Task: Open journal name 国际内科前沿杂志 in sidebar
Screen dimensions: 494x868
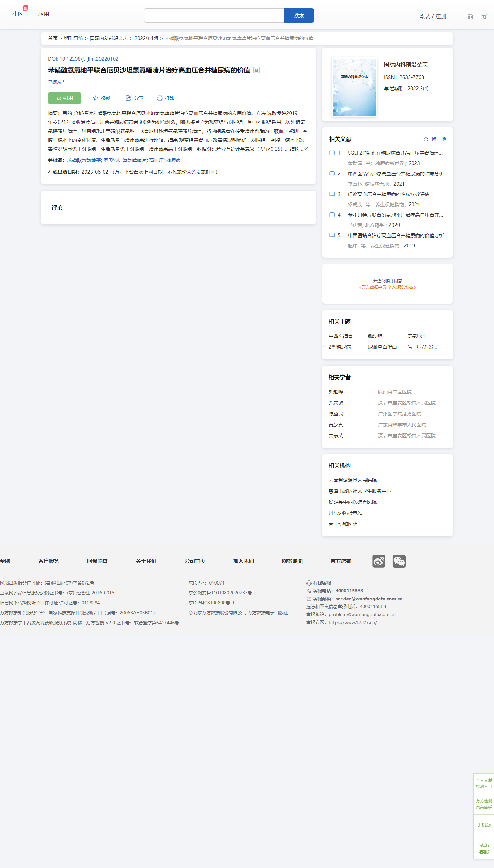Action: coord(405,65)
